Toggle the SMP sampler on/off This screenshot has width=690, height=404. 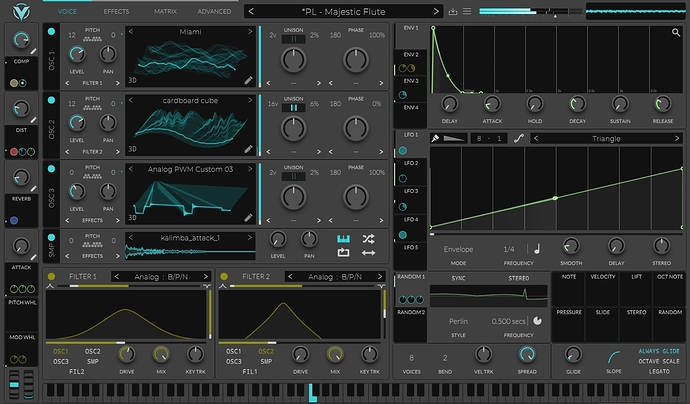click(52, 238)
